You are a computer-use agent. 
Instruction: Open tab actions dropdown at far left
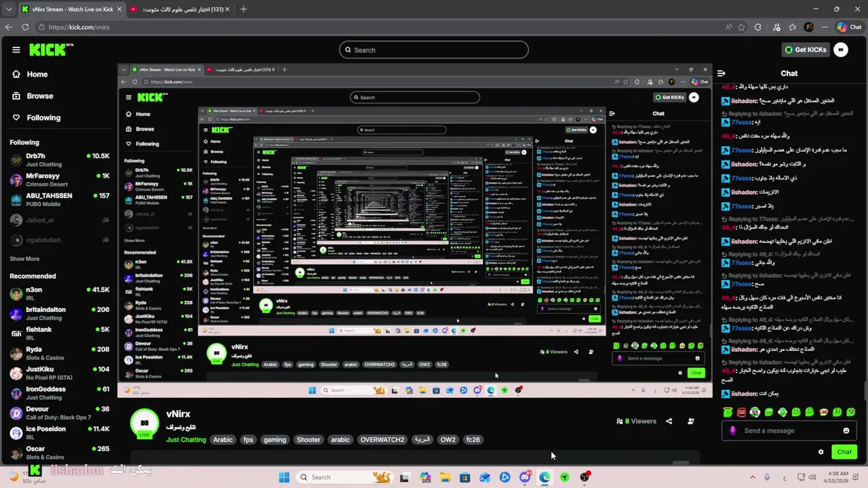pos(8,9)
